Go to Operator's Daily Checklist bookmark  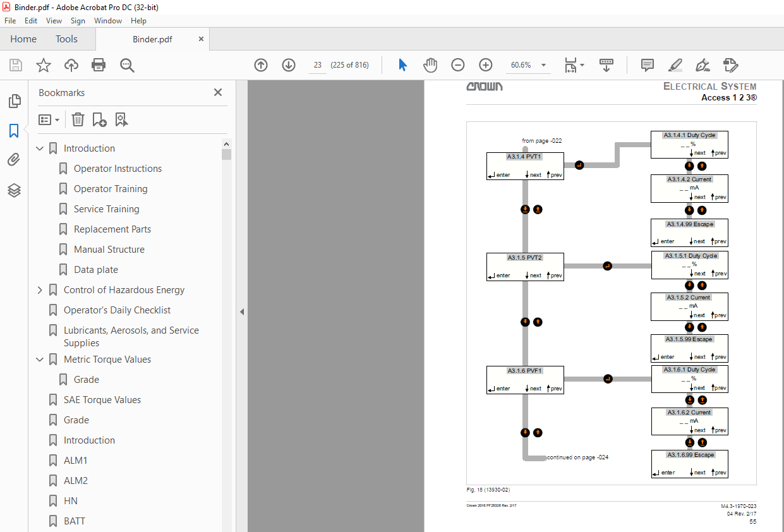click(x=118, y=310)
